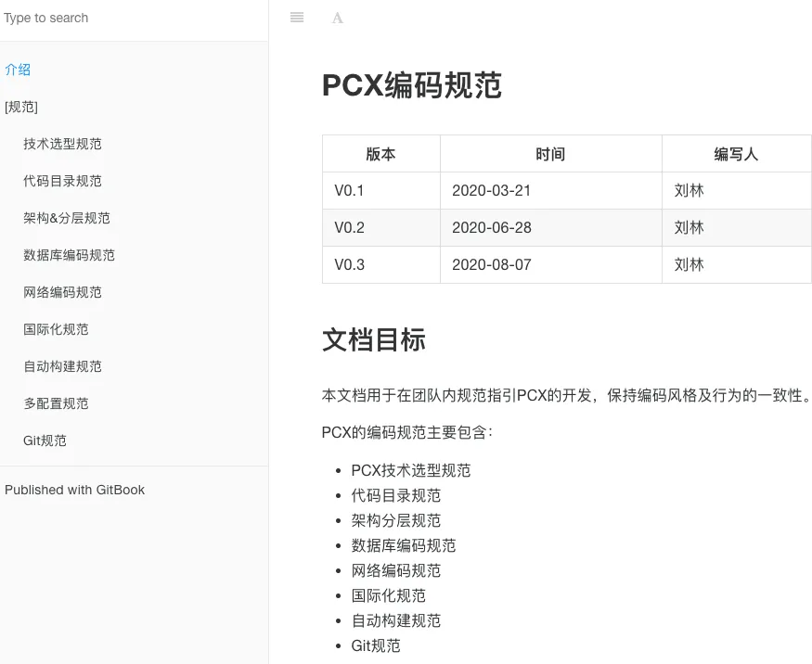
Task: Focus the Type to search field
Action: click(134, 19)
